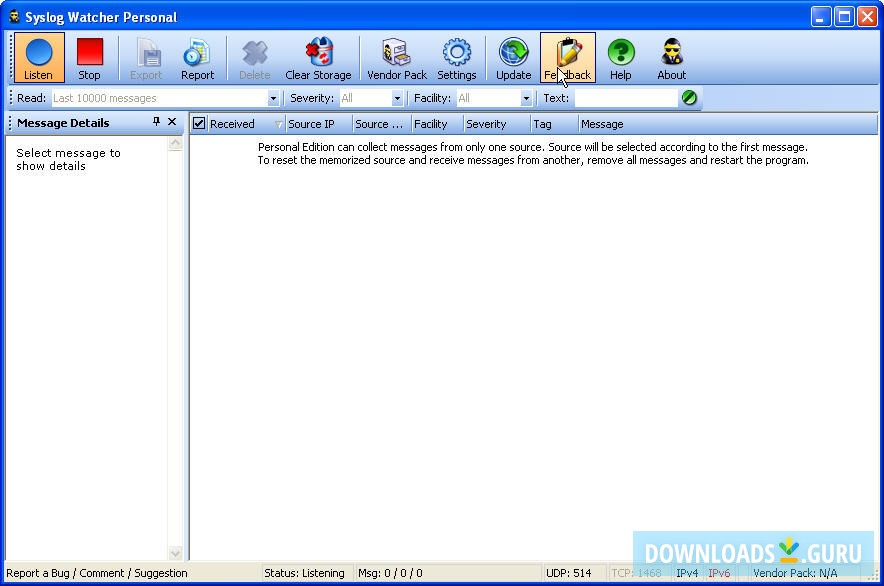
Task: Open the Vendor Pack manager
Action: (397, 58)
